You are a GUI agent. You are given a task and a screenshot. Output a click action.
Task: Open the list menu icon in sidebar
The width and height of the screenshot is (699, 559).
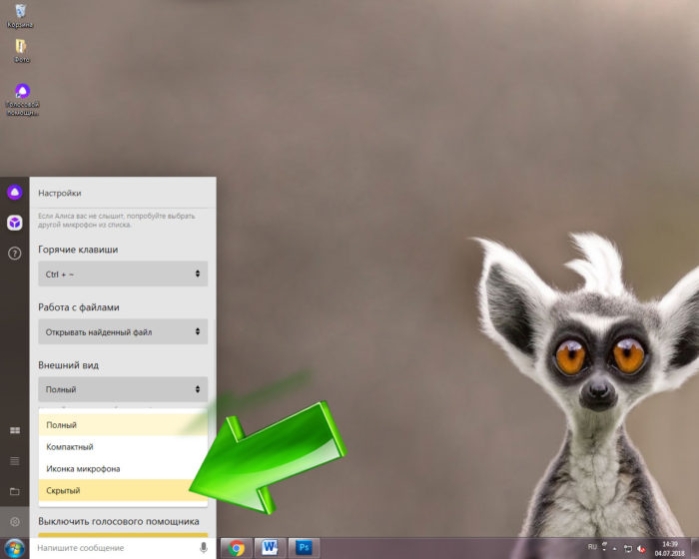(x=15, y=461)
